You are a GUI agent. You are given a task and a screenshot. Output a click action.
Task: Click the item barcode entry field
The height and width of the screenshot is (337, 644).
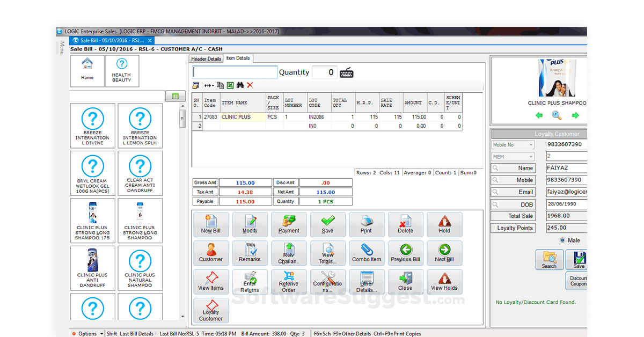[235, 72]
